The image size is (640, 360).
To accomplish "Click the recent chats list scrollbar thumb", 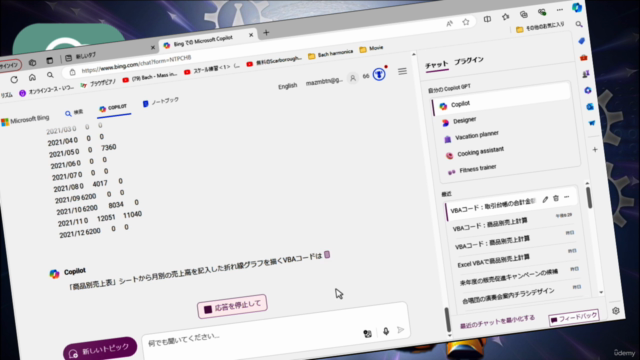I will (x=589, y=198).
